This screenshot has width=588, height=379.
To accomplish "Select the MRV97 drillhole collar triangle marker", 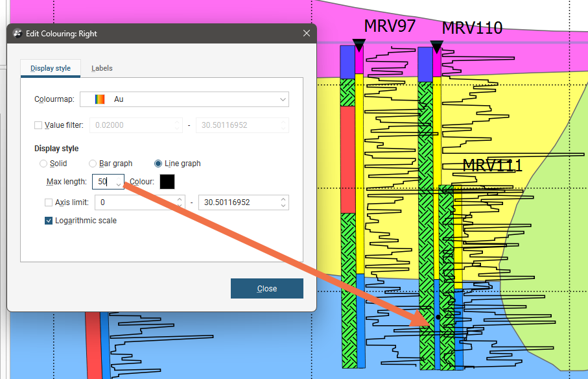I will click(359, 45).
